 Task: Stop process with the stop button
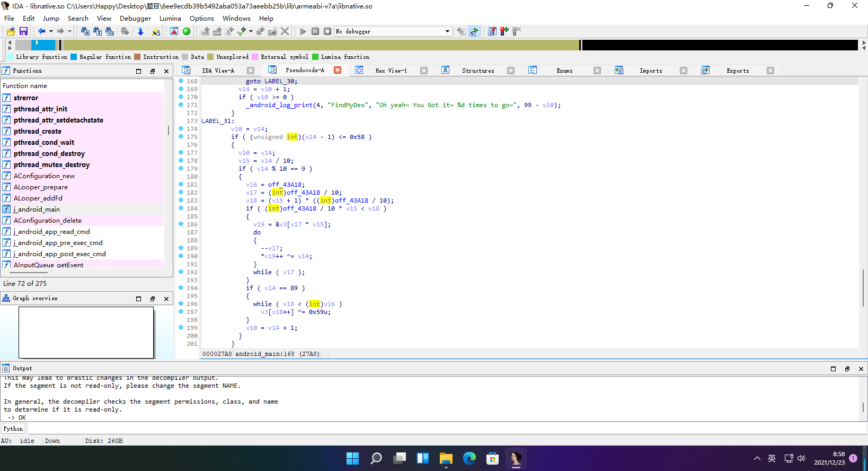[327, 31]
